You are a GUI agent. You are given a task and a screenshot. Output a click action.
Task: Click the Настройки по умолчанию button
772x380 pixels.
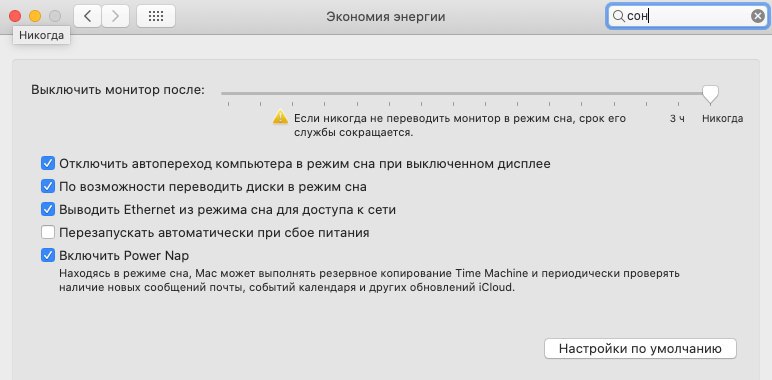pyautogui.click(x=640, y=348)
